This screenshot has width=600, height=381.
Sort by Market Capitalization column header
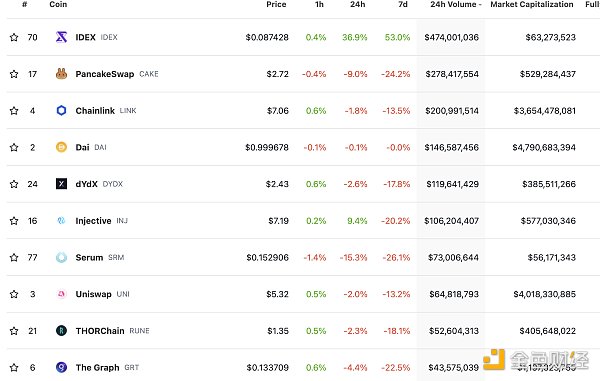(532, 4)
